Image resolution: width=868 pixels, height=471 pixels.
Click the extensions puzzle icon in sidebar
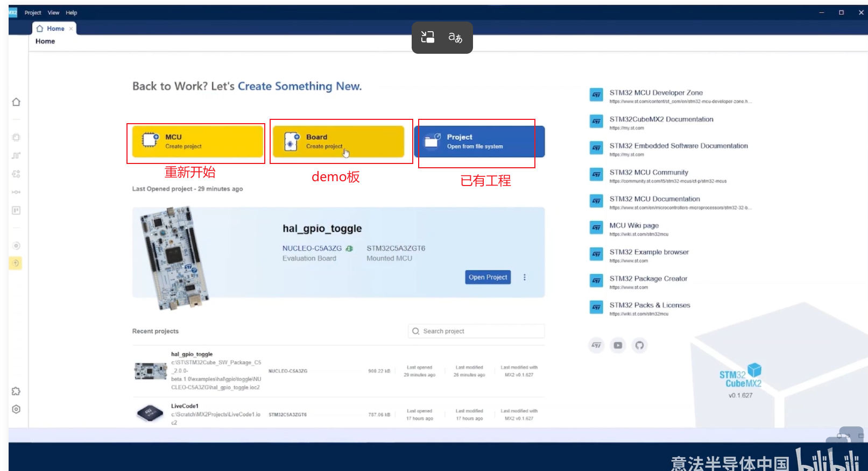16,391
